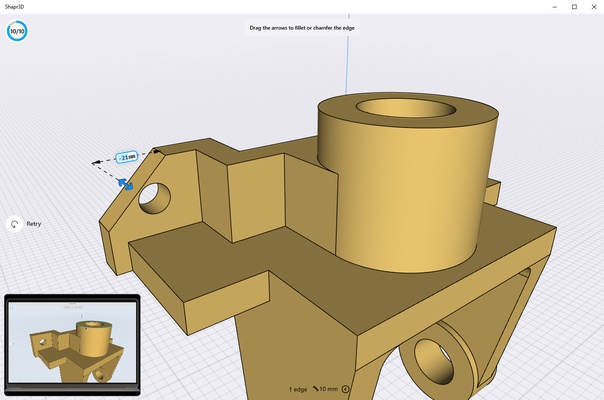Image resolution: width=604 pixels, height=400 pixels.
Task: Edit the 21 mm dimension value label
Action: [x=127, y=157]
